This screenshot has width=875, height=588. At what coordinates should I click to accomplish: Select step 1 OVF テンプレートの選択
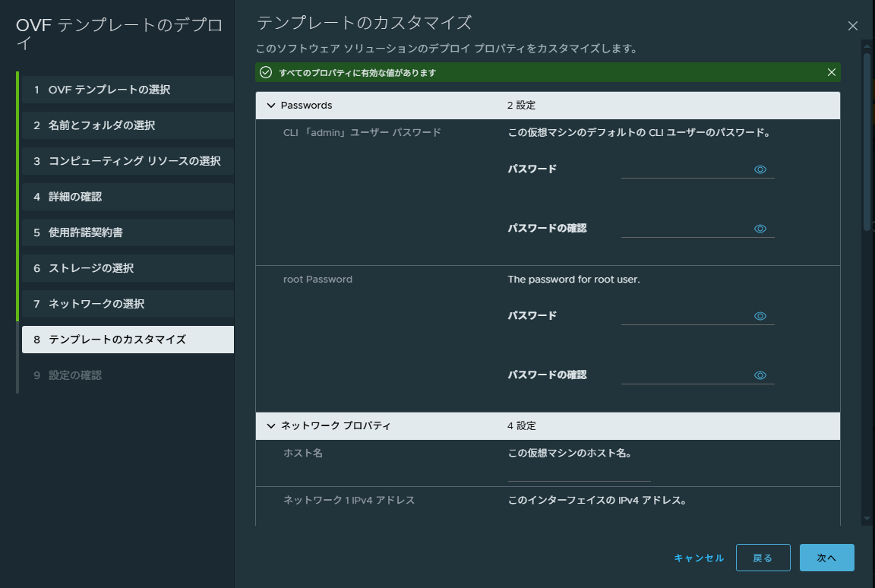click(128, 89)
